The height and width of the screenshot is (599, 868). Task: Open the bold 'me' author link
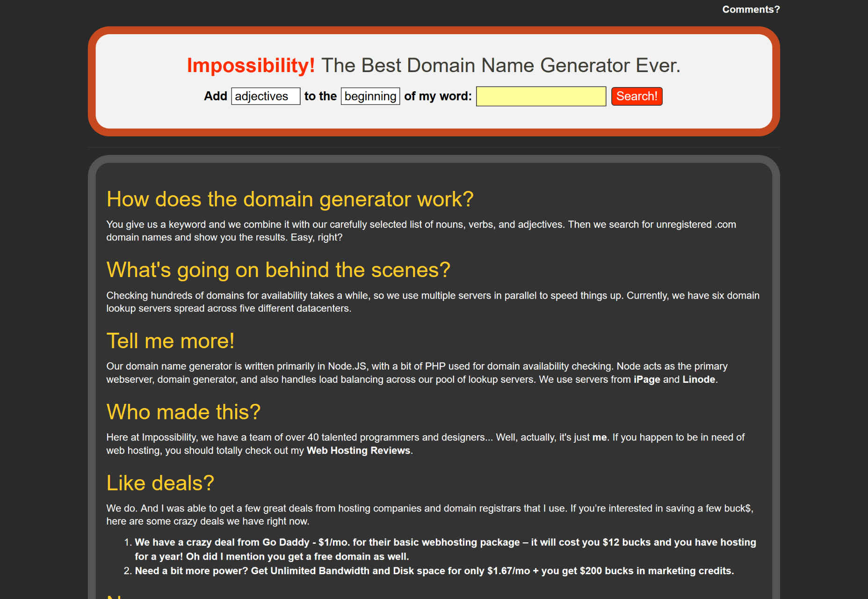600,438
